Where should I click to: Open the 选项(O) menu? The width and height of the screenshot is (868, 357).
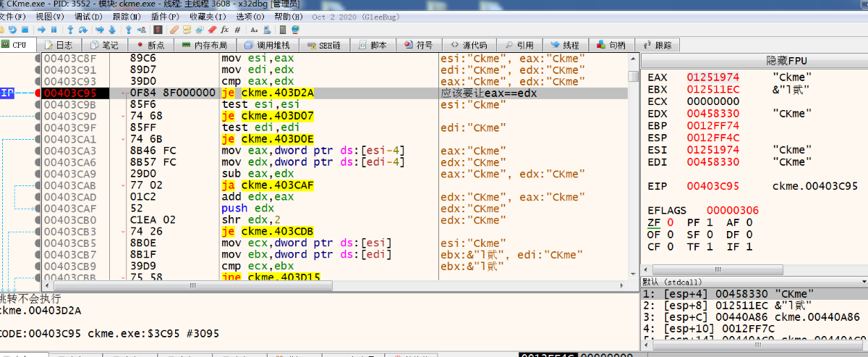coord(250,16)
